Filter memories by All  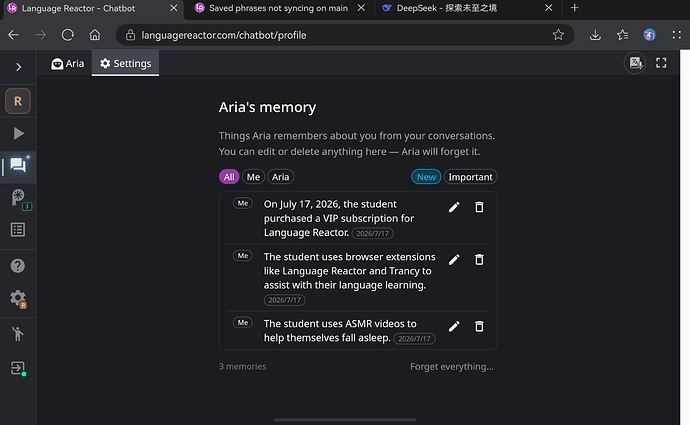pyautogui.click(x=229, y=177)
